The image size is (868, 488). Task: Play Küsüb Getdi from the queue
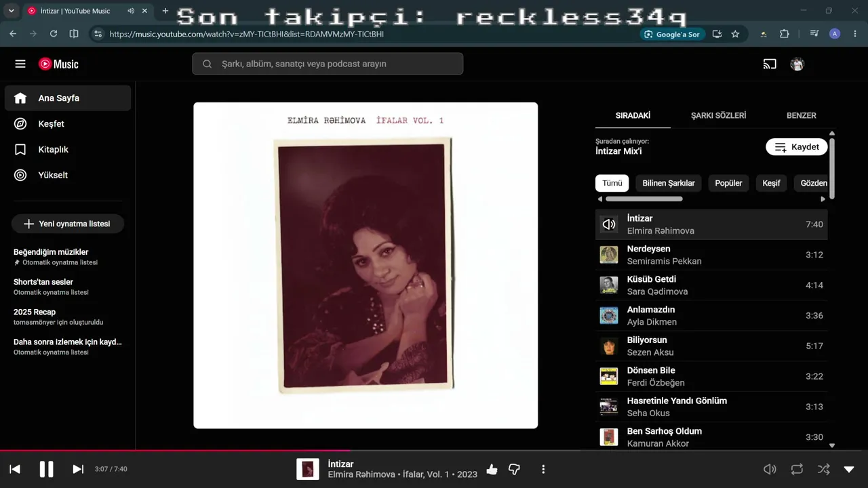tap(711, 285)
